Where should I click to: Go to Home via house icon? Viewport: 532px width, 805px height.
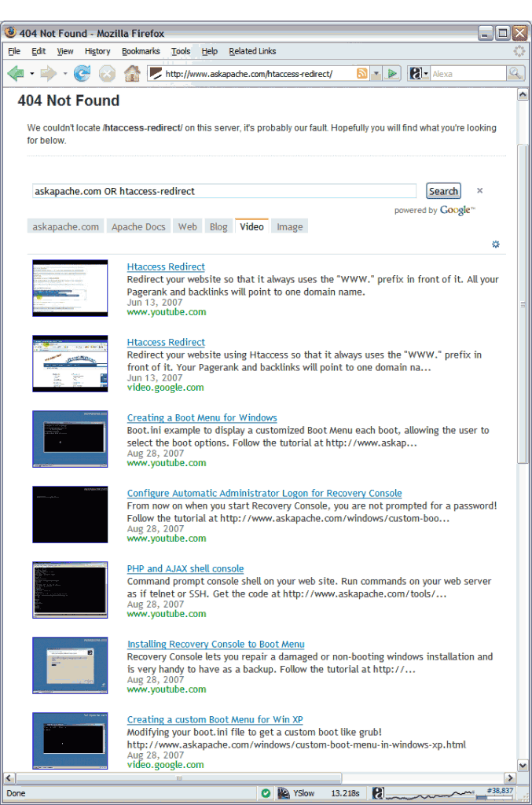click(x=132, y=74)
